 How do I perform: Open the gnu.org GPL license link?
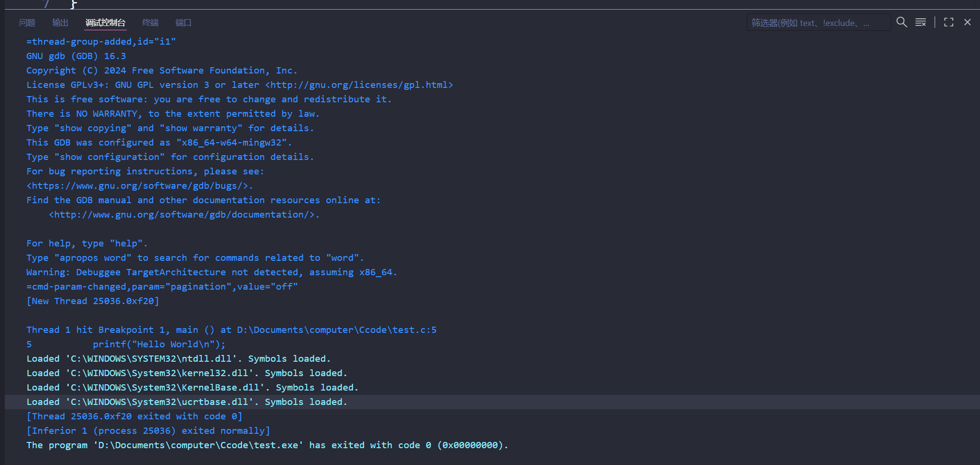coord(359,85)
